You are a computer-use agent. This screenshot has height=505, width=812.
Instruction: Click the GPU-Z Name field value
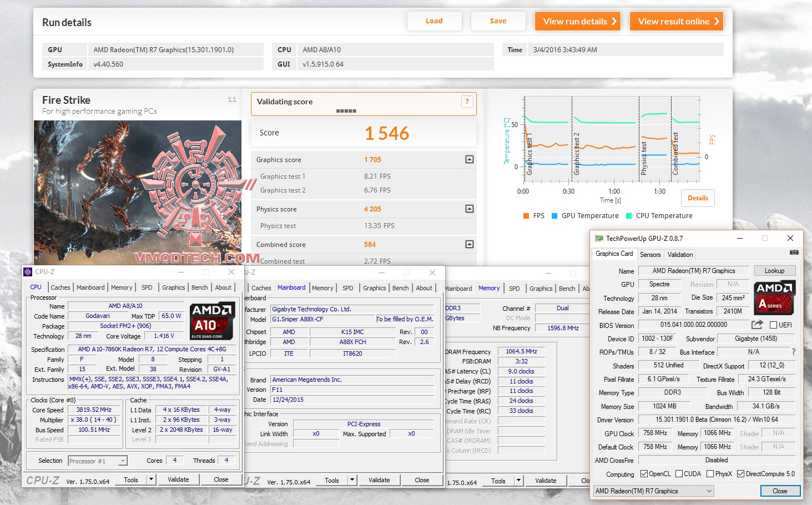694,271
